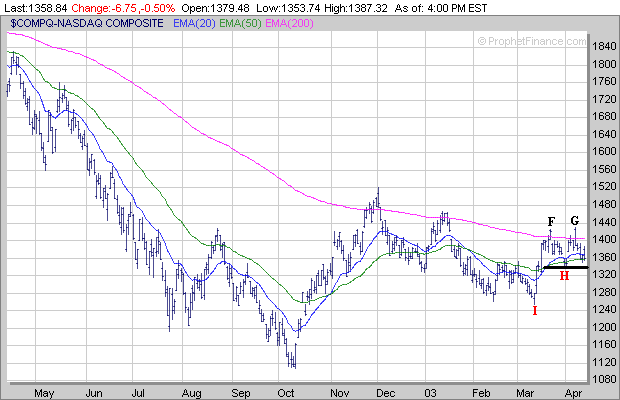Click the 1240 price axis label
This screenshot has height=400, width=620.
coord(604,309)
